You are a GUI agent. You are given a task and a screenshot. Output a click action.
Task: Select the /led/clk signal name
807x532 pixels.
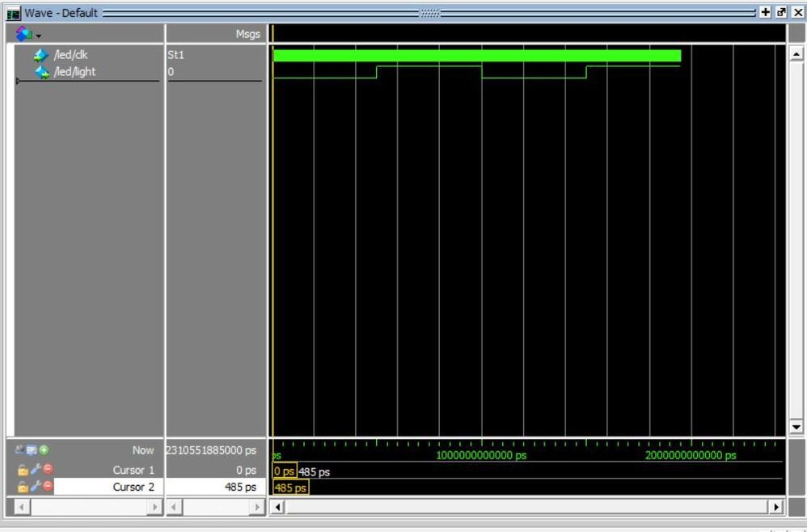pyautogui.click(x=70, y=54)
